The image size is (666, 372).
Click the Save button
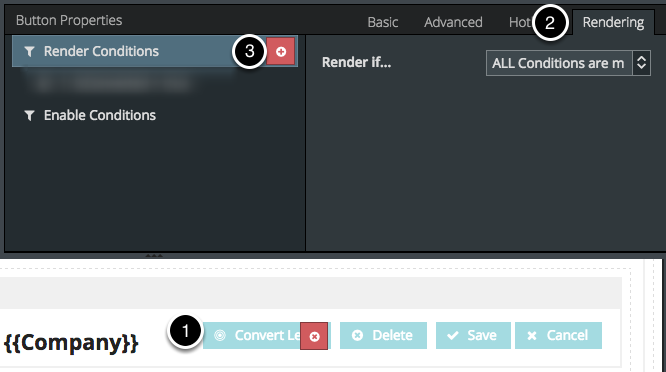(x=473, y=335)
